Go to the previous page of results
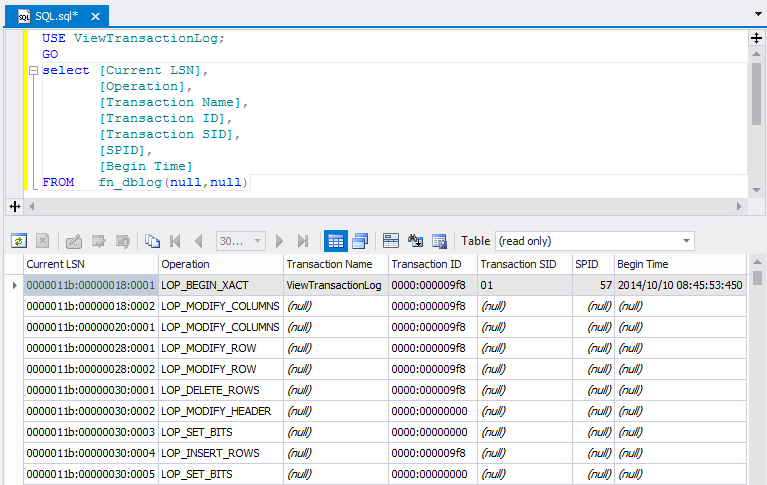 pos(199,241)
